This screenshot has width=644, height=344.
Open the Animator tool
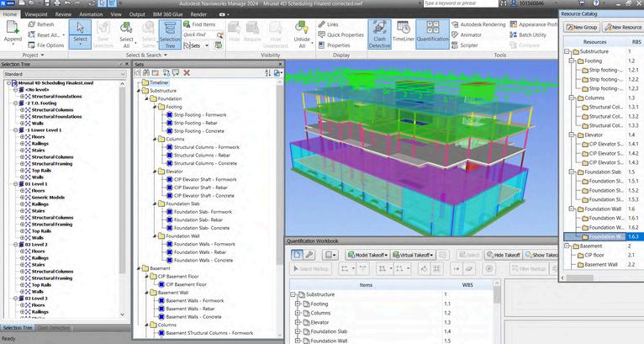[467, 35]
